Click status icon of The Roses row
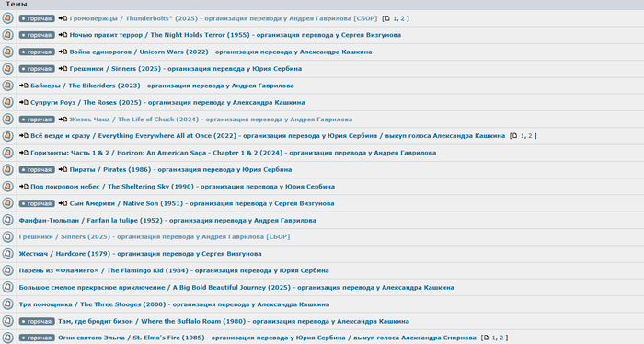The height and width of the screenshot is (344, 644). (x=7, y=102)
